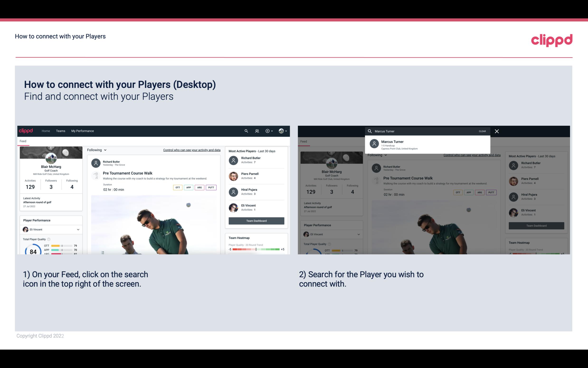This screenshot has width=588, height=368.
Task: Toggle visibility of activity data controls
Action: [x=191, y=150]
